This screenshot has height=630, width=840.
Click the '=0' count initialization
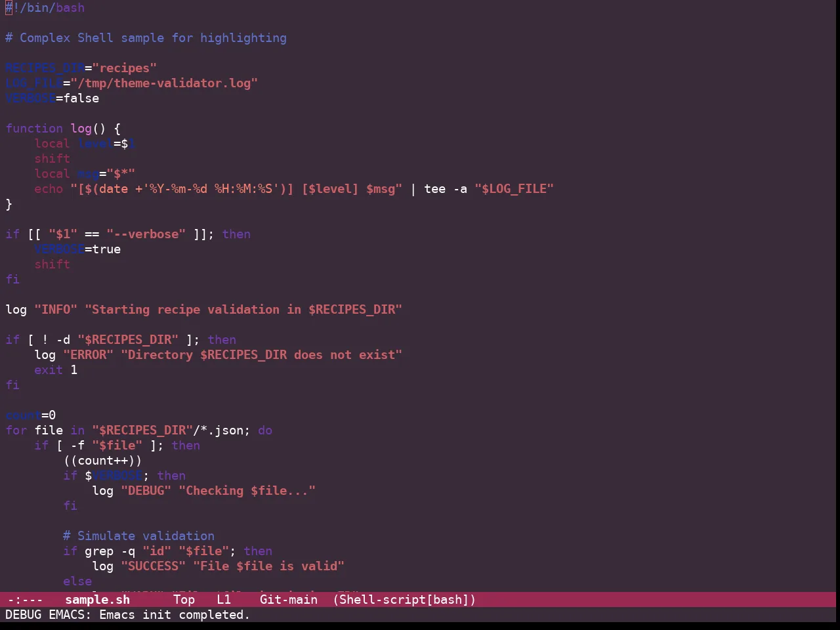click(x=49, y=415)
